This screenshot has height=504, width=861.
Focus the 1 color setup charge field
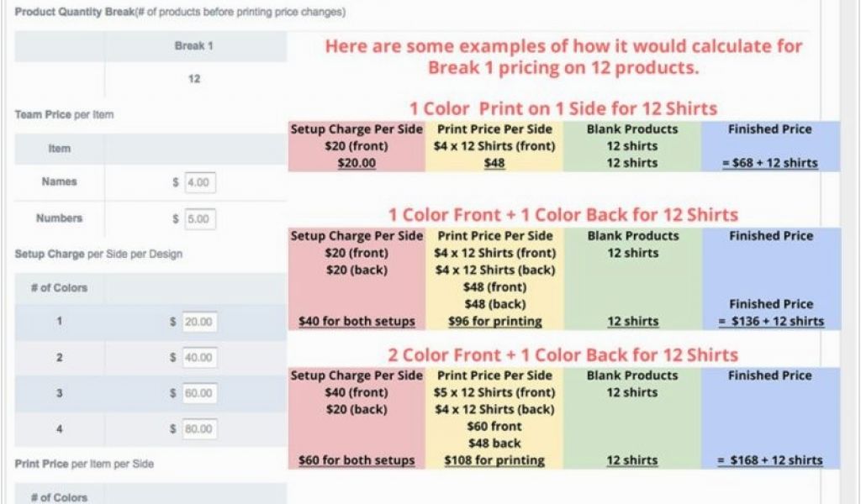pyautogui.click(x=200, y=322)
